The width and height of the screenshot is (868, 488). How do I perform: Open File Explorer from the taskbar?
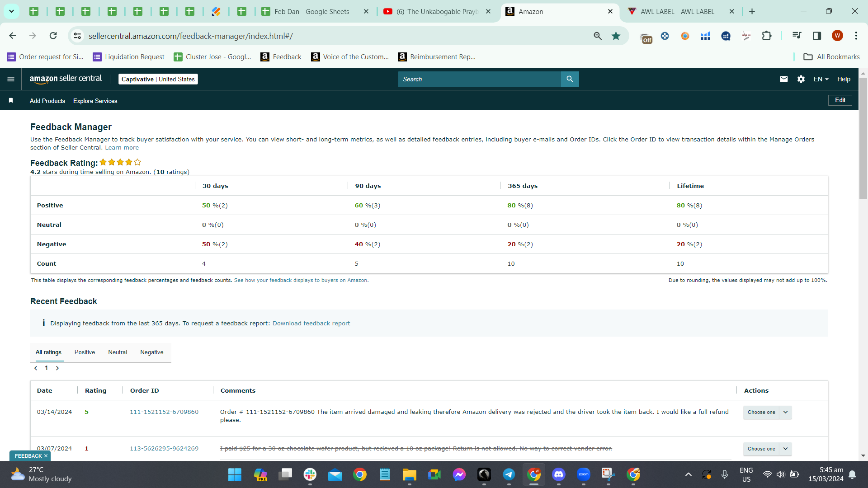tap(410, 474)
